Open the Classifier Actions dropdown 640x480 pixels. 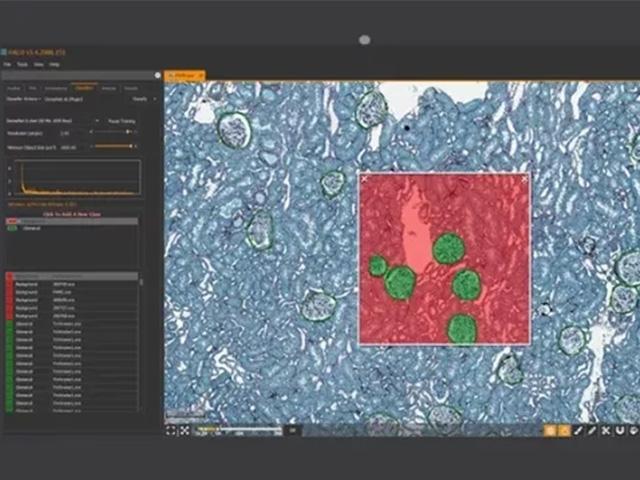24,99
